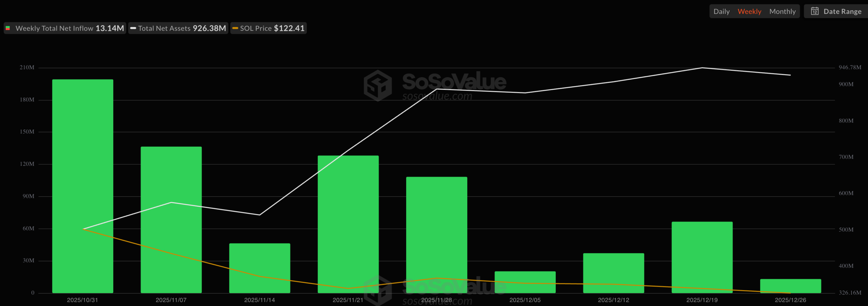Click the 900M right axis label
The image size is (868, 306).
(846, 84)
